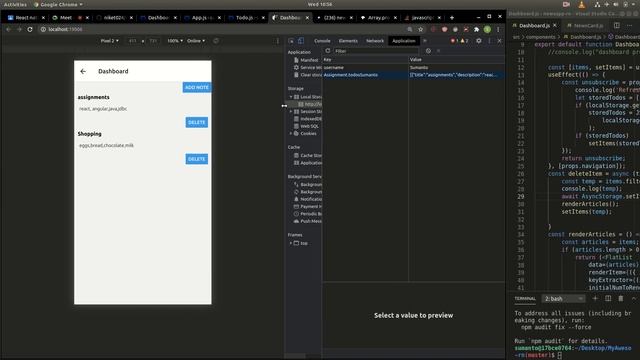This screenshot has height=360, width=640.
Task: Click the DevTools error count badge
Action: point(454,41)
